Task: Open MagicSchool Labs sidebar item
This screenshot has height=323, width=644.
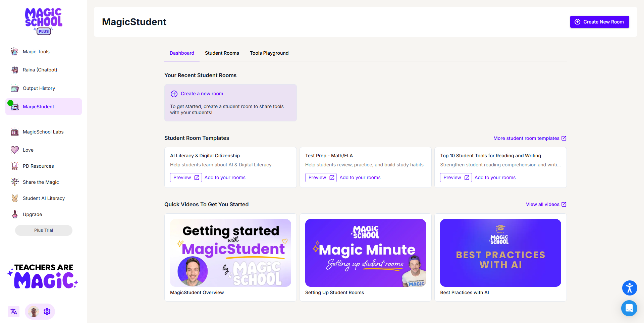Action: (x=44, y=132)
